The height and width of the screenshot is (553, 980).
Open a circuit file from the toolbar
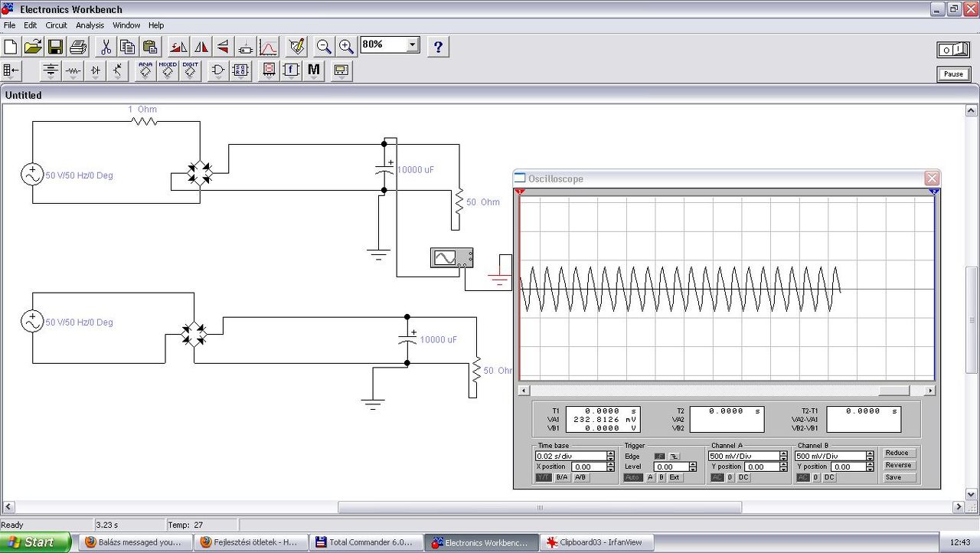(x=33, y=47)
